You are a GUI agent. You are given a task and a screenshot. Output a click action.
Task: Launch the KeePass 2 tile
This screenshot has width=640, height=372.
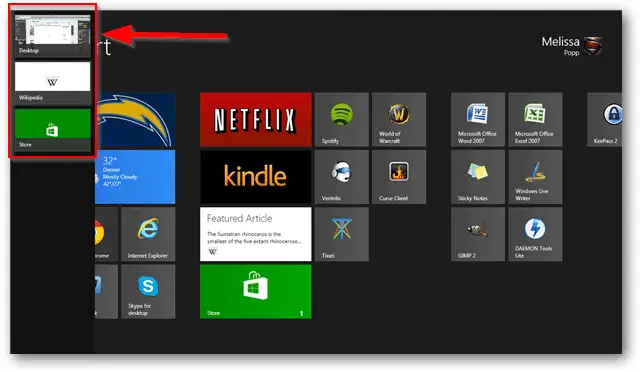(x=604, y=120)
